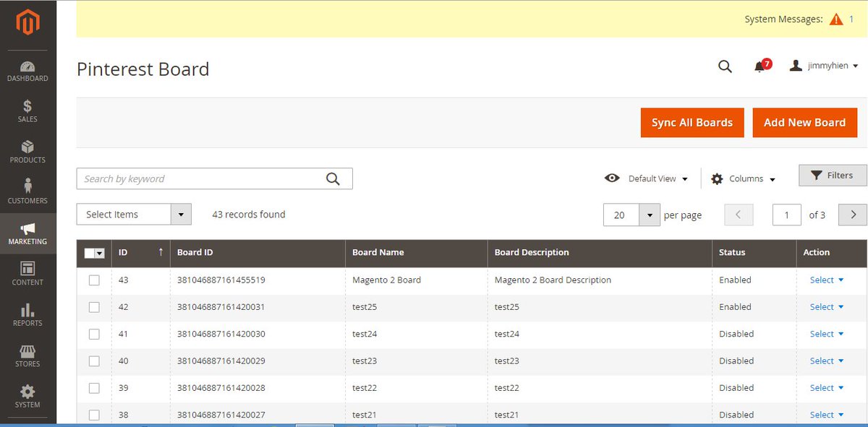Click the global search magnifier icon

pyautogui.click(x=725, y=66)
